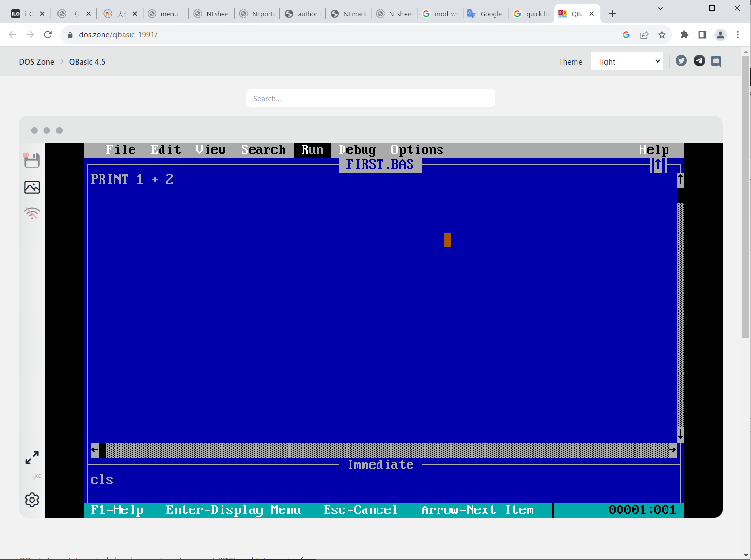Viewport: 751px width, 560px height.
Task: Open the QBasic Help menu
Action: click(654, 150)
